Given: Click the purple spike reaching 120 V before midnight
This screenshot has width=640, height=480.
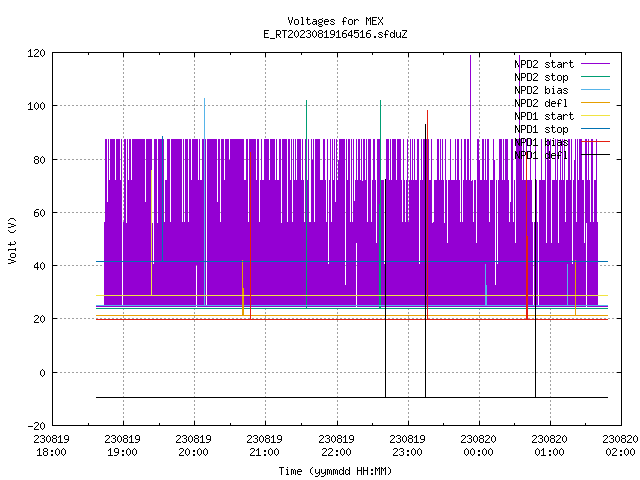Looking at the screenshot, I should point(470,97).
